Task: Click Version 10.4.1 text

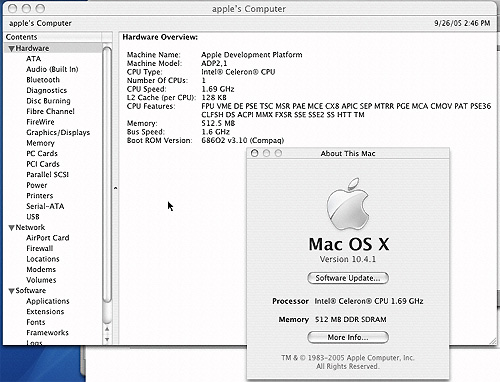Action: (348, 259)
